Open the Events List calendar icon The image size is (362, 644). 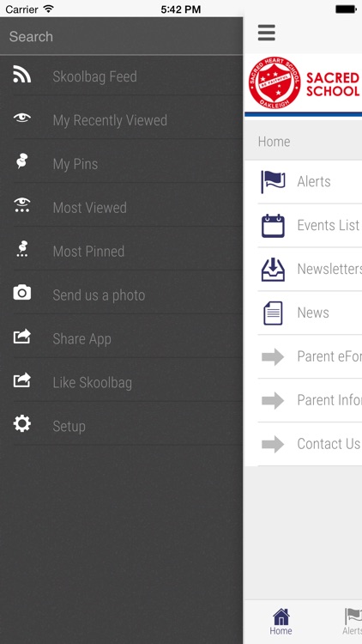[273, 226]
